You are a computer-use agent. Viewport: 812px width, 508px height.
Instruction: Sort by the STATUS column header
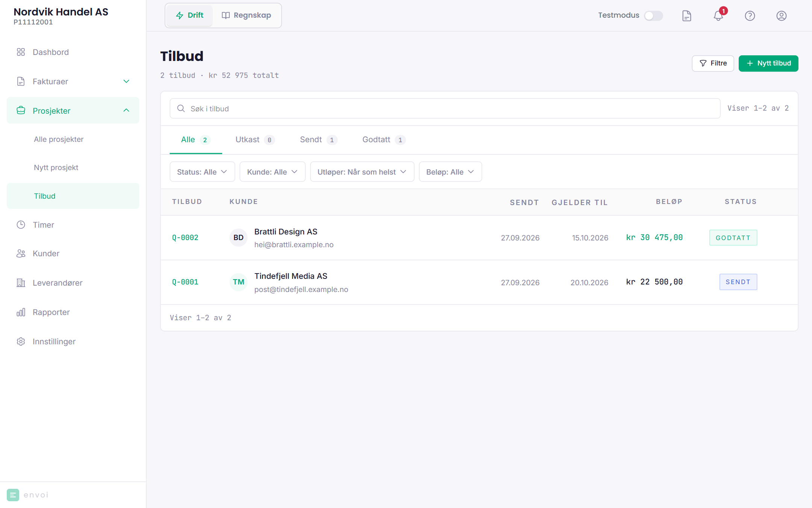tap(741, 202)
